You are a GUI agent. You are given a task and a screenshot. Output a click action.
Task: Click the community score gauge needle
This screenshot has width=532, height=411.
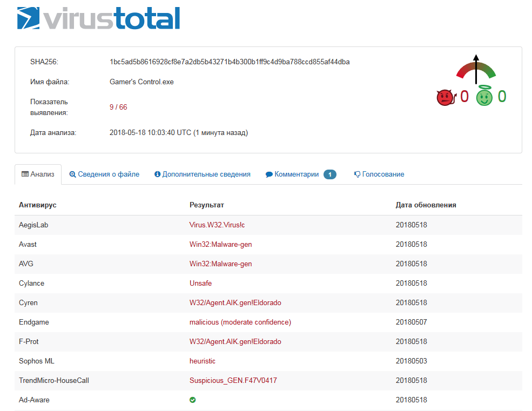[476, 69]
